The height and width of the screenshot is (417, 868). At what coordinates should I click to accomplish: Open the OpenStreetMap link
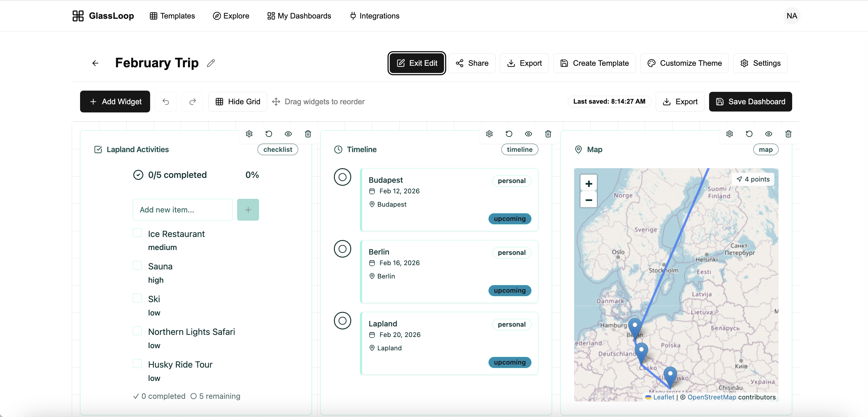[712, 397]
